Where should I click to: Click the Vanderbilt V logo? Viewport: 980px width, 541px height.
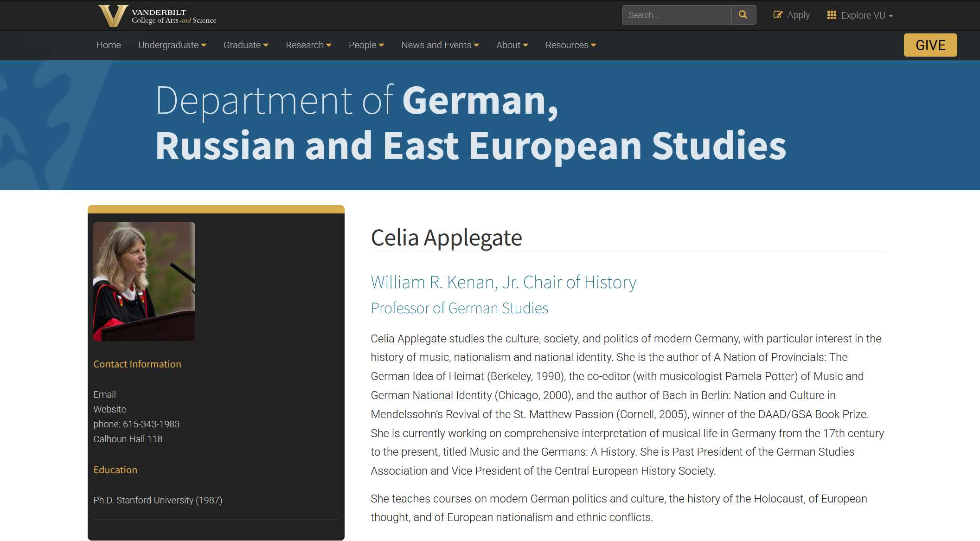(x=113, y=15)
